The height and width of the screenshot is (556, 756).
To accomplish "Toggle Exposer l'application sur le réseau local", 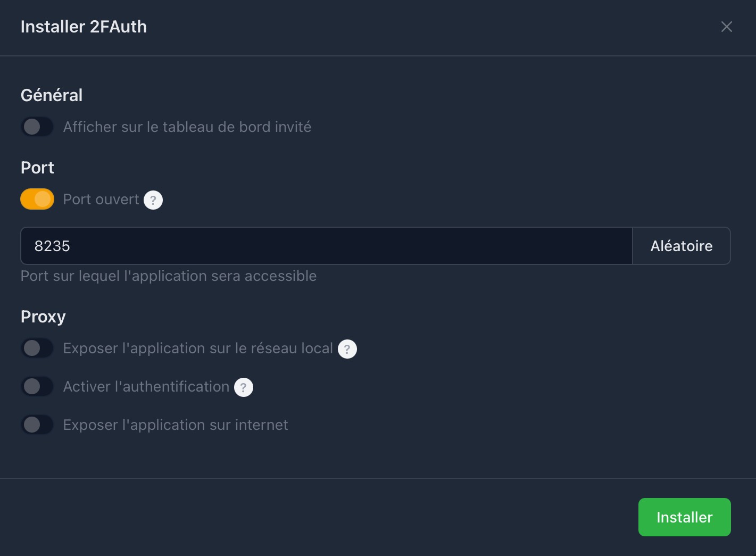I will click(37, 348).
